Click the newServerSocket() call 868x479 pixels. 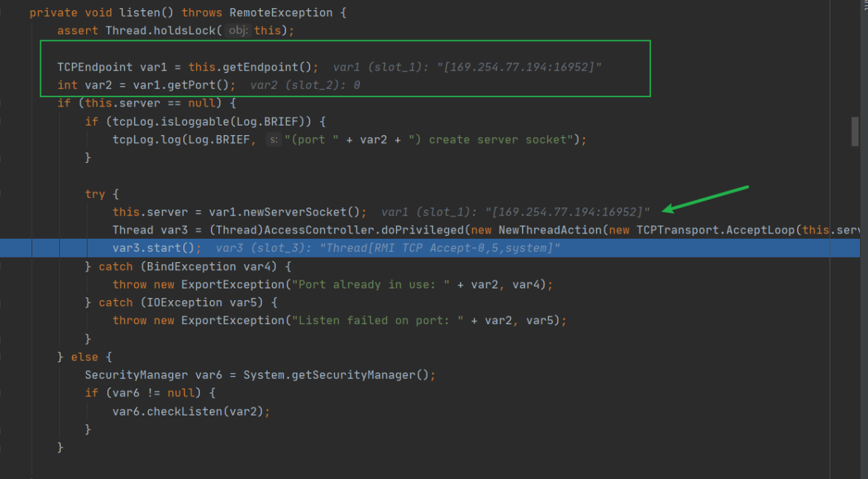[x=302, y=212]
